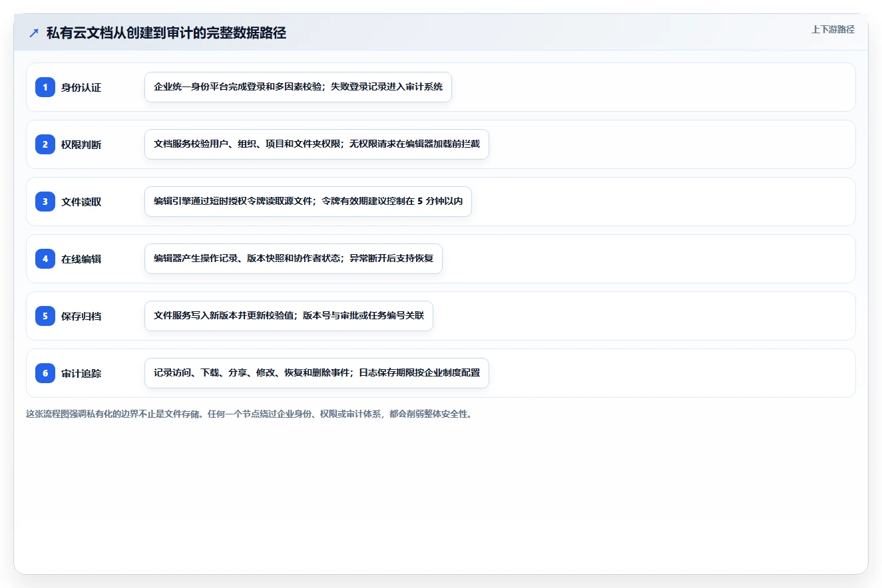Click the 审计追踪 step label
Image resolution: width=882 pixels, height=588 pixels.
(81, 373)
